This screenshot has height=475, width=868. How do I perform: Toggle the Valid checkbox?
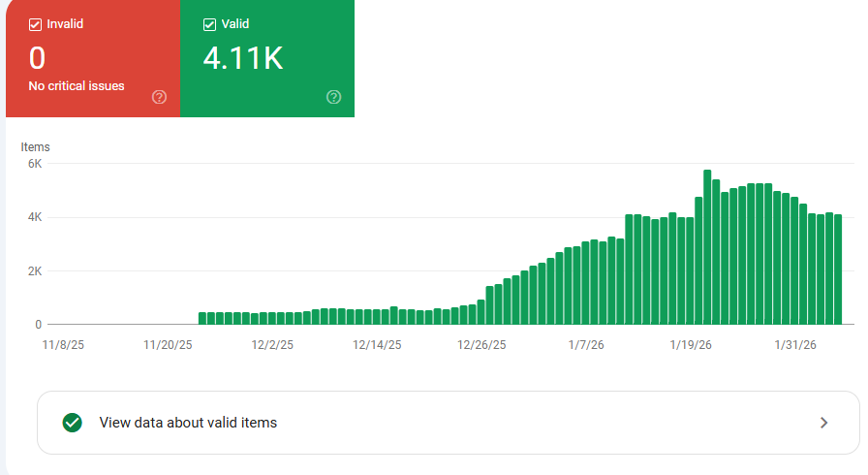click(x=210, y=24)
